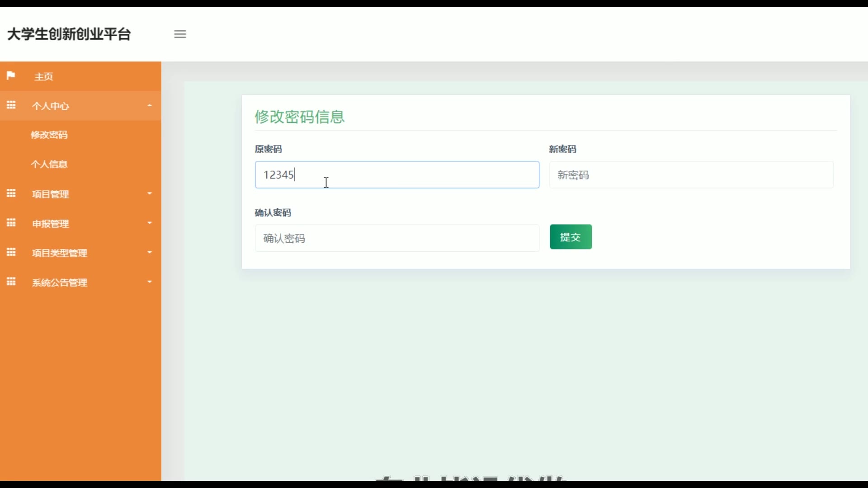Click the grid icon beside 申报管理
868x488 pixels.
coord(11,223)
